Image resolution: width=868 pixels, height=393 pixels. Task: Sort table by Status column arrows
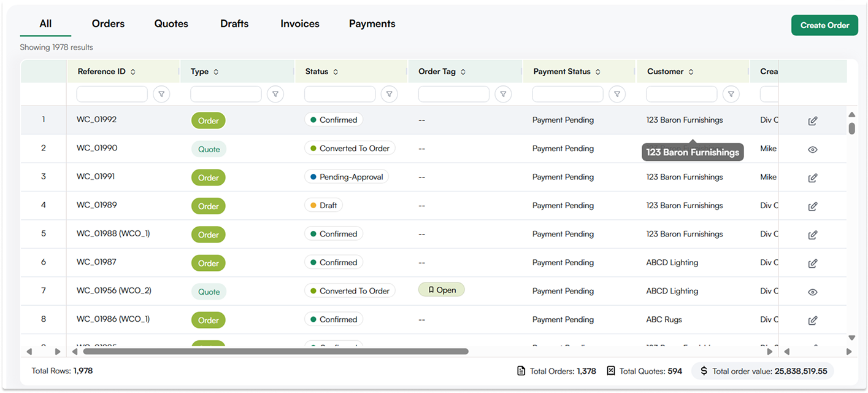point(336,72)
